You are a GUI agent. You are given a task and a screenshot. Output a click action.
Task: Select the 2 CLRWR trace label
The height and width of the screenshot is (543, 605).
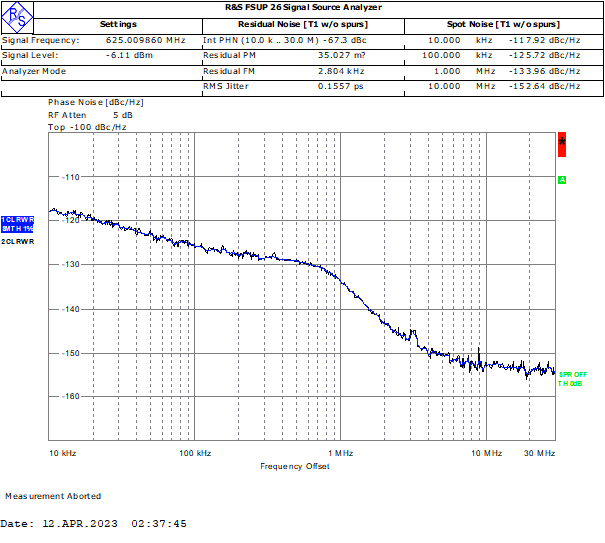coord(17,242)
